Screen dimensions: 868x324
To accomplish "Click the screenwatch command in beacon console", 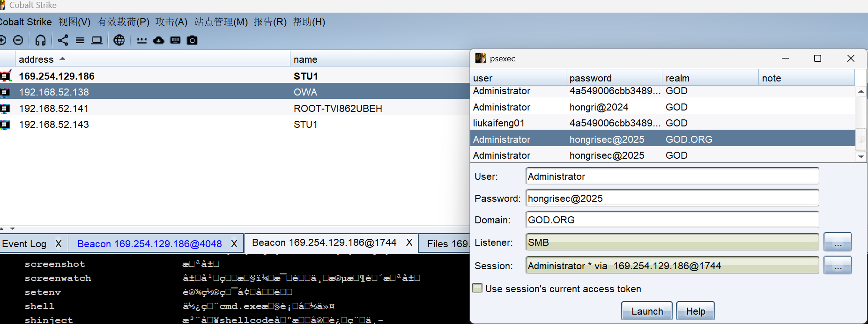I will point(58,278).
